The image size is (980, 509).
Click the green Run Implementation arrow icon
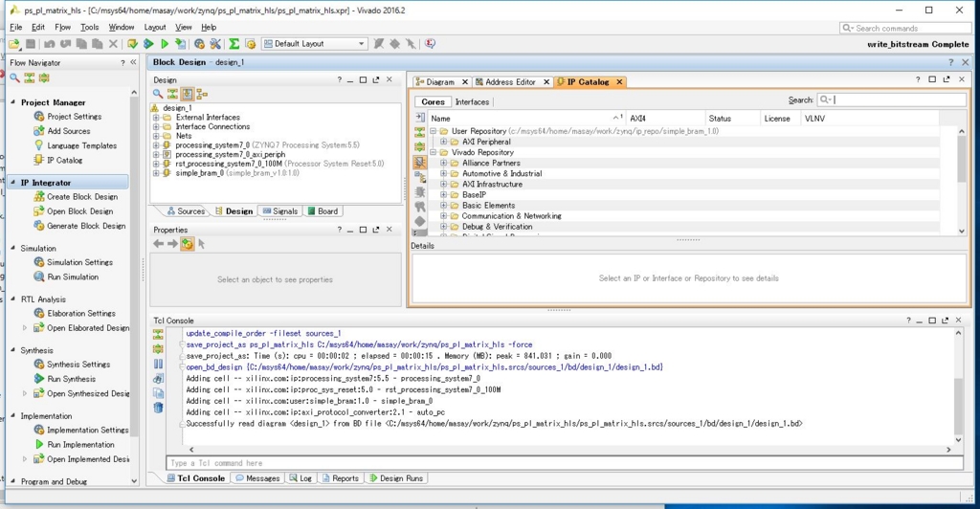(x=165, y=44)
